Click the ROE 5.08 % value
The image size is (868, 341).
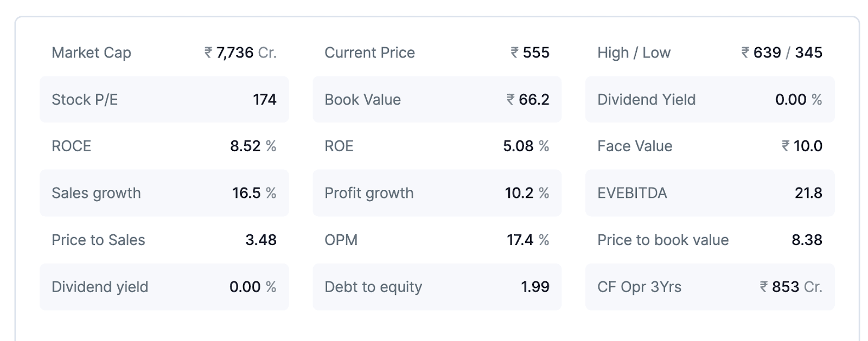526,146
